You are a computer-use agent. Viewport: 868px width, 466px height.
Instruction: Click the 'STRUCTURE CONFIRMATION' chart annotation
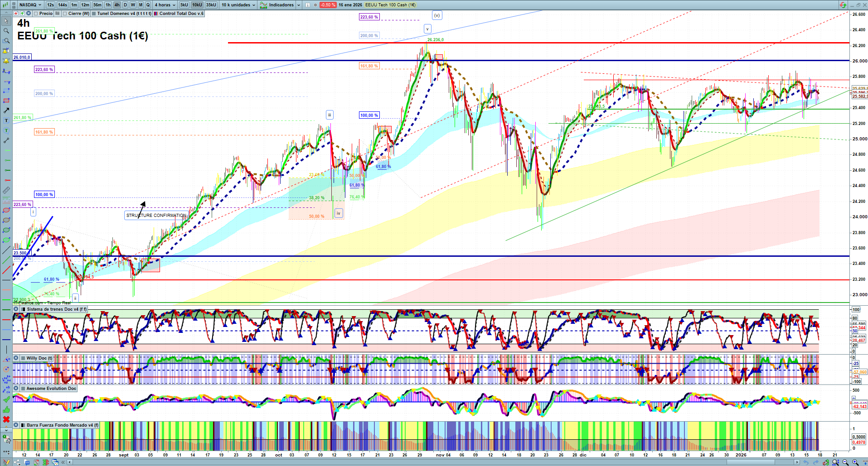coord(156,216)
